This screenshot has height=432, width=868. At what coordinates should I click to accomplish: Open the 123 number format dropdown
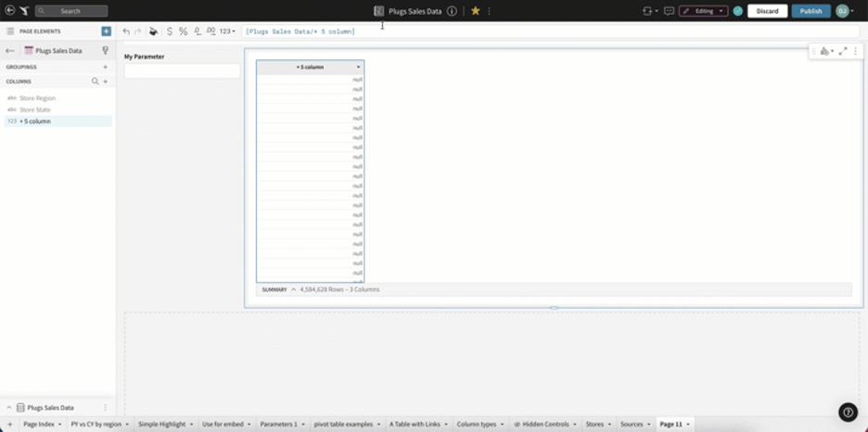point(227,32)
